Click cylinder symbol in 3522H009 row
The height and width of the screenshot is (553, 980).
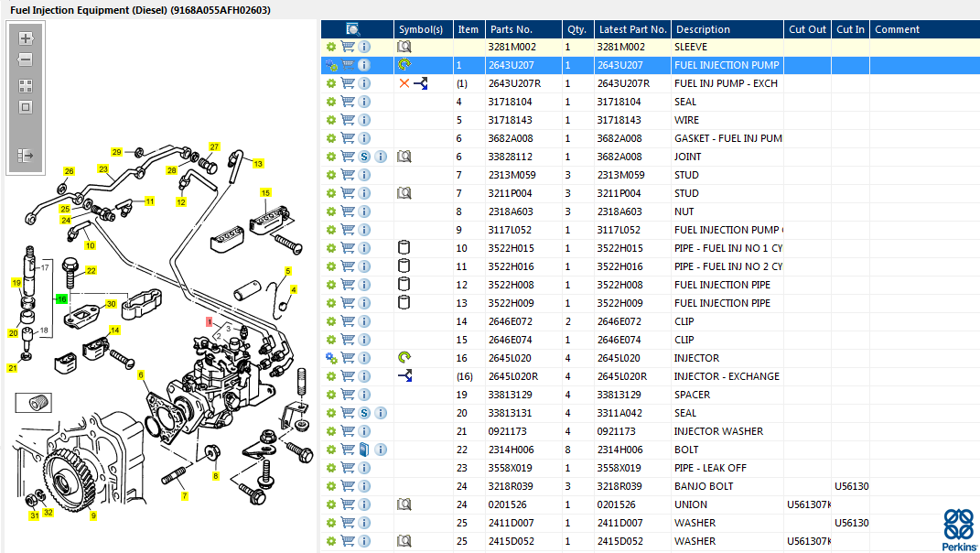pos(404,303)
